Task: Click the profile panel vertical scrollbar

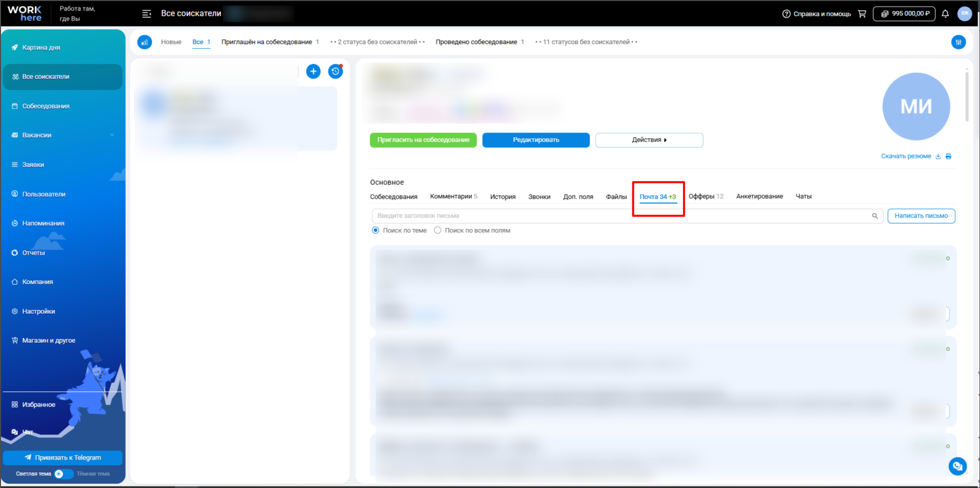Action: (967, 97)
